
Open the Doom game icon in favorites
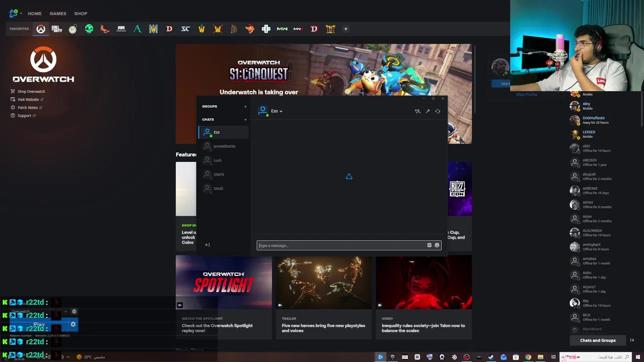tap(121, 29)
